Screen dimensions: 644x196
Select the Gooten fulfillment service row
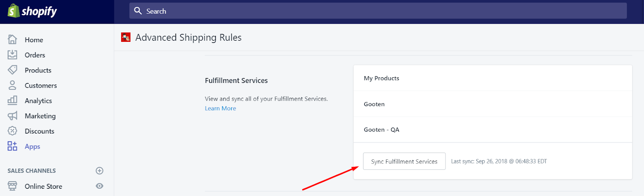493,104
